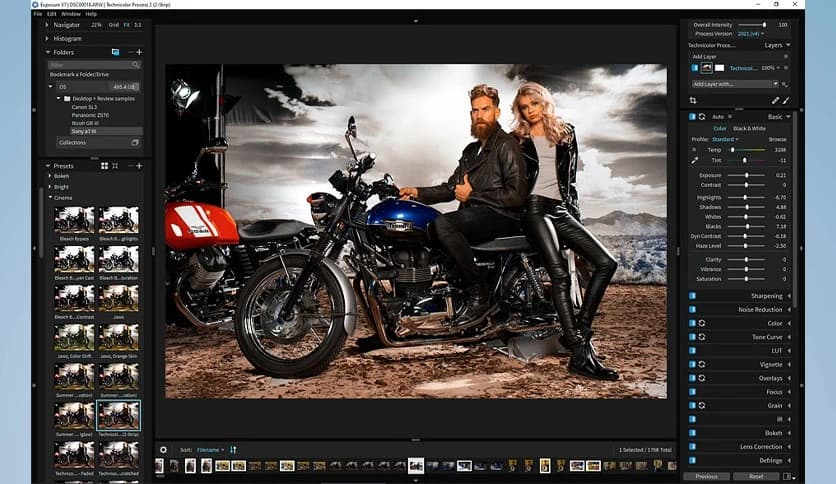Select the Brush tool icon
The image size is (836, 484).
pyautogui.click(x=786, y=100)
